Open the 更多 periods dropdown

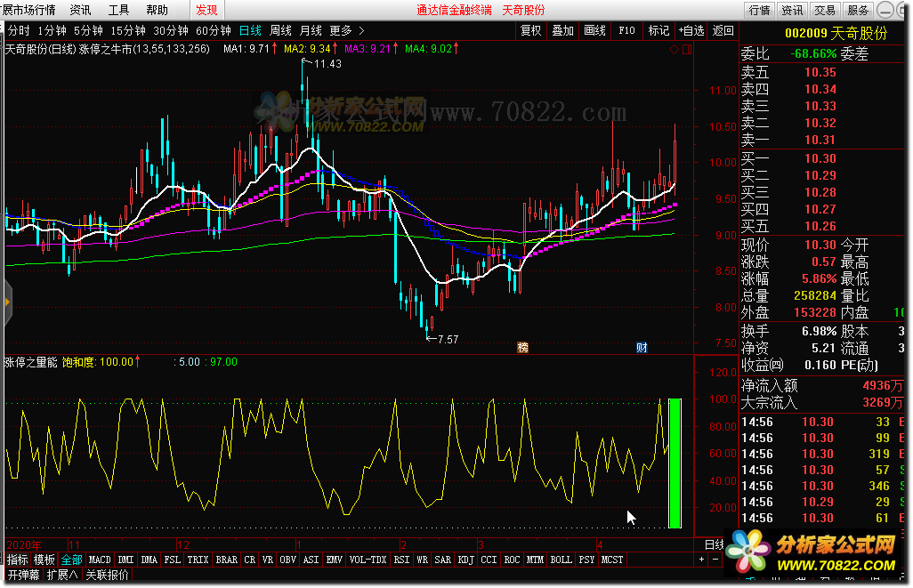(341, 30)
